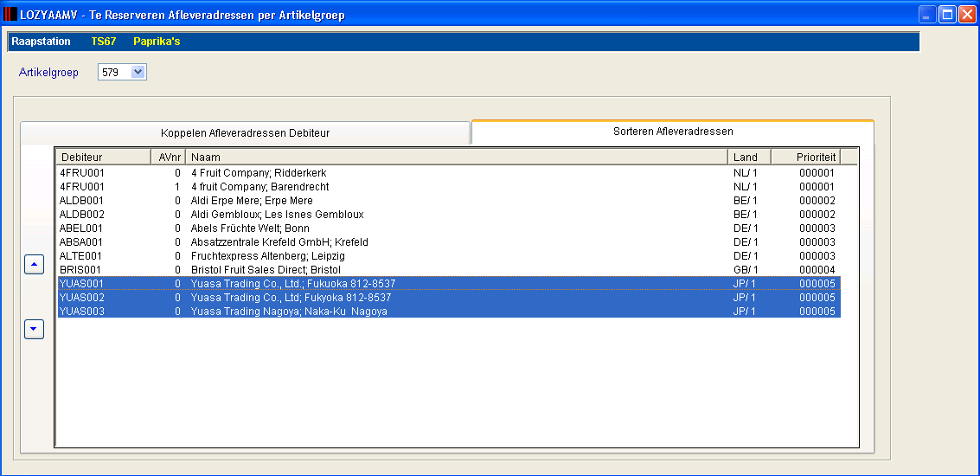Sort by the Debiteur column header
The height and width of the screenshot is (476, 980).
click(104, 157)
